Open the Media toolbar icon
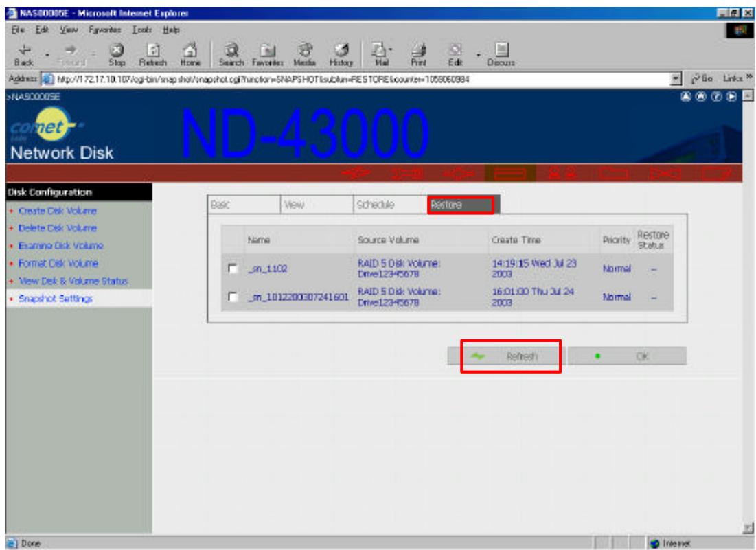The image size is (756, 550). 304,54
